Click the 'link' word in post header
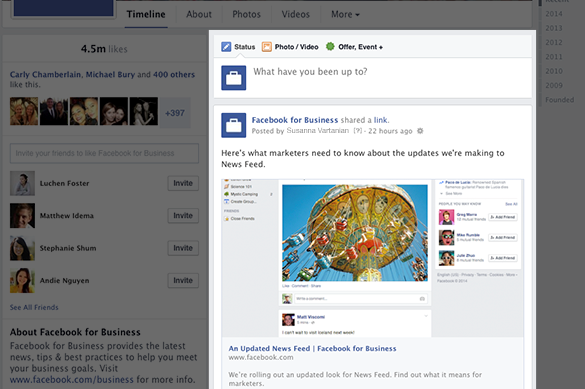The height and width of the screenshot is (389, 585). pos(381,120)
